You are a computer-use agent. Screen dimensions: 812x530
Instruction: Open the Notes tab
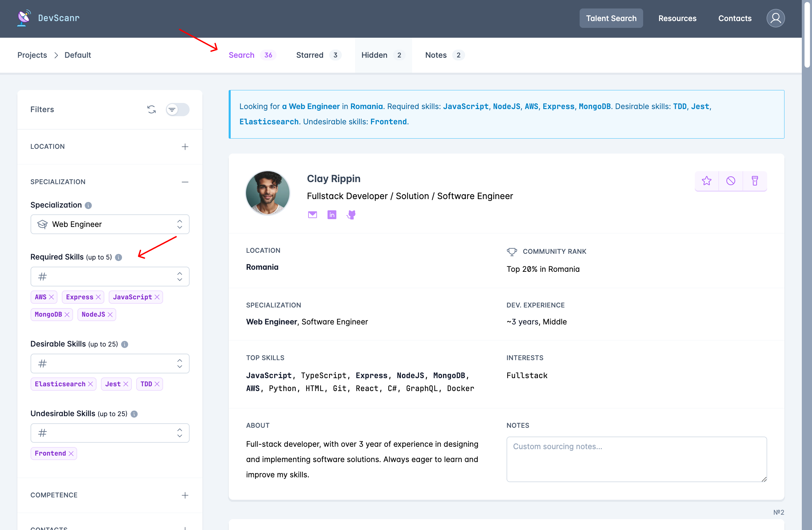(436, 55)
